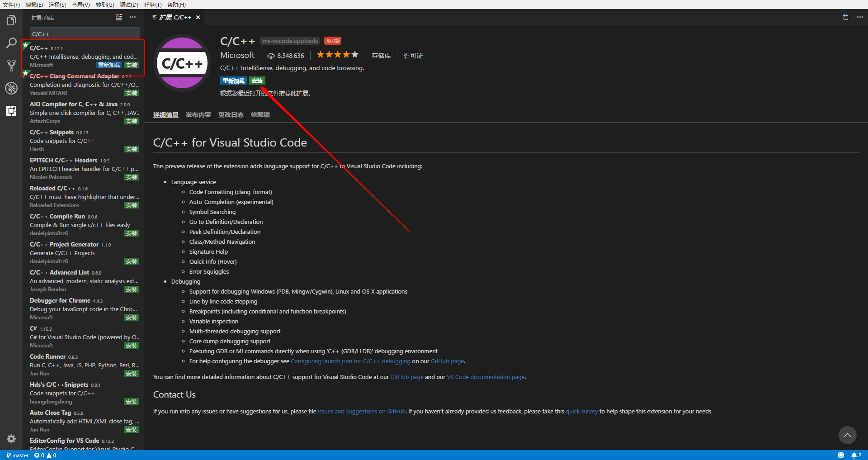Open the Debug view in activity bar
The image size is (868, 460).
(11, 88)
